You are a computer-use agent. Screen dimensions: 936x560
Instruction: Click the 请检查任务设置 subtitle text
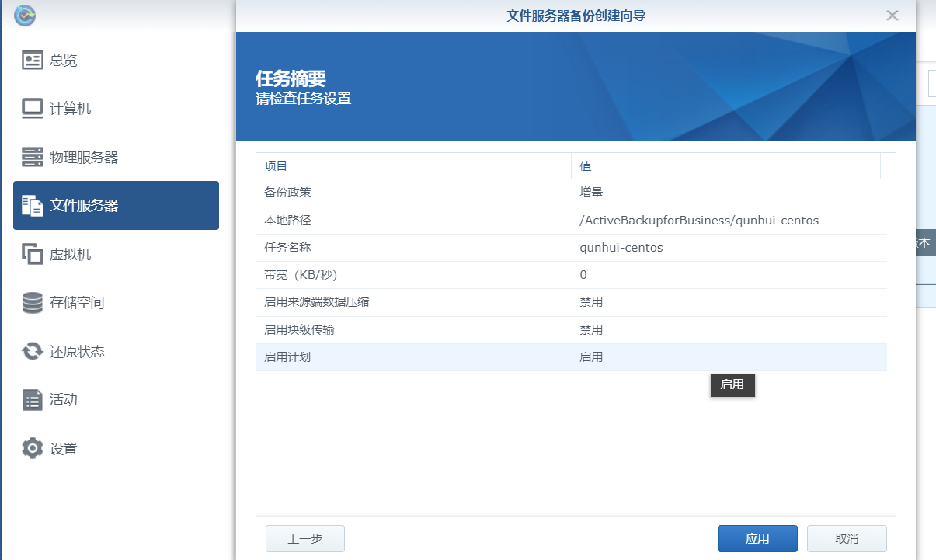click(x=304, y=99)
